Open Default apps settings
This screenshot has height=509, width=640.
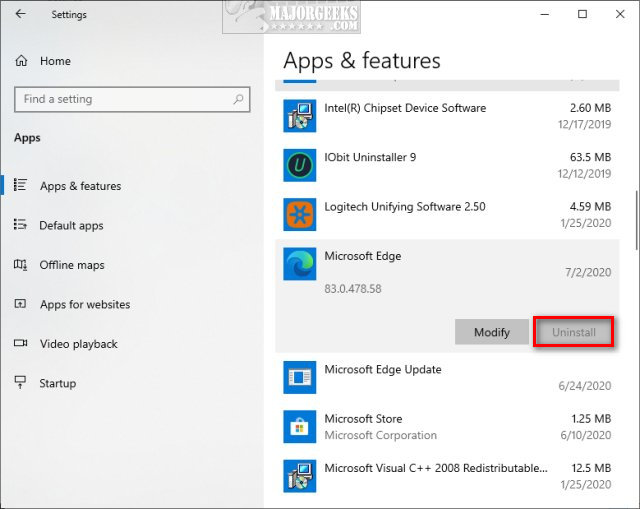pos(71,226)
